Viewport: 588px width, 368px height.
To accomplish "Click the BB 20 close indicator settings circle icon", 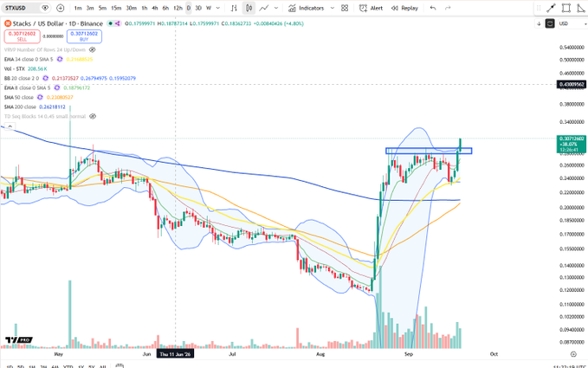I will tap(45, 79).
